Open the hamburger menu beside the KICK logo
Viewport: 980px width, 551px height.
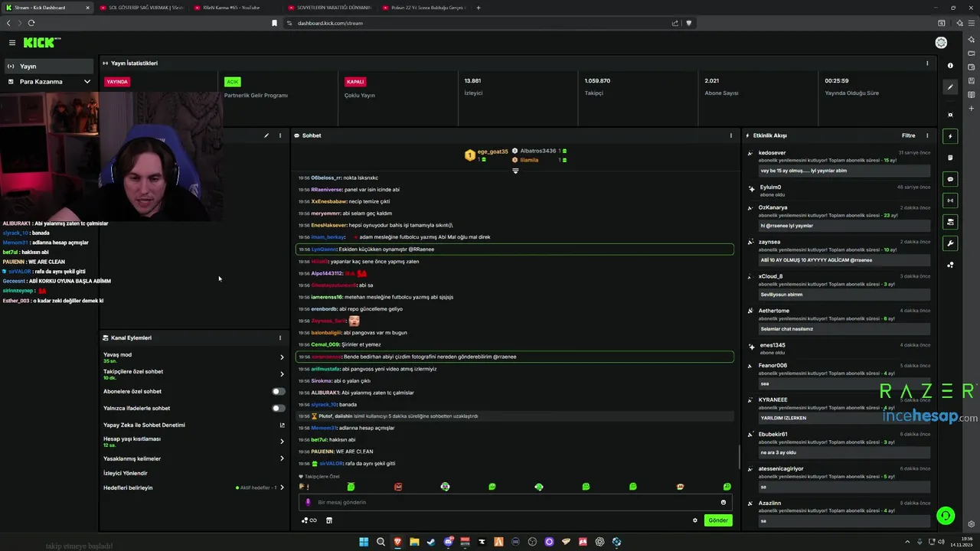pyautogui.click(x=12, y=43)
